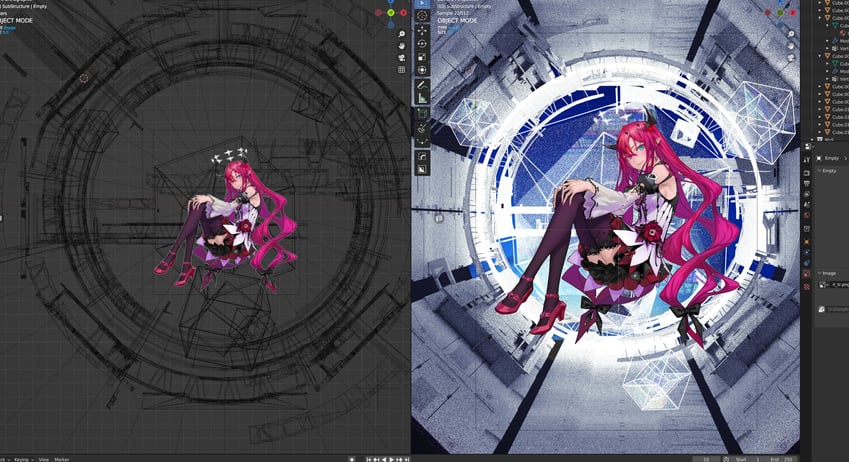
Task: Open the Object Data (image) properties tab
Action: (807, 274)
